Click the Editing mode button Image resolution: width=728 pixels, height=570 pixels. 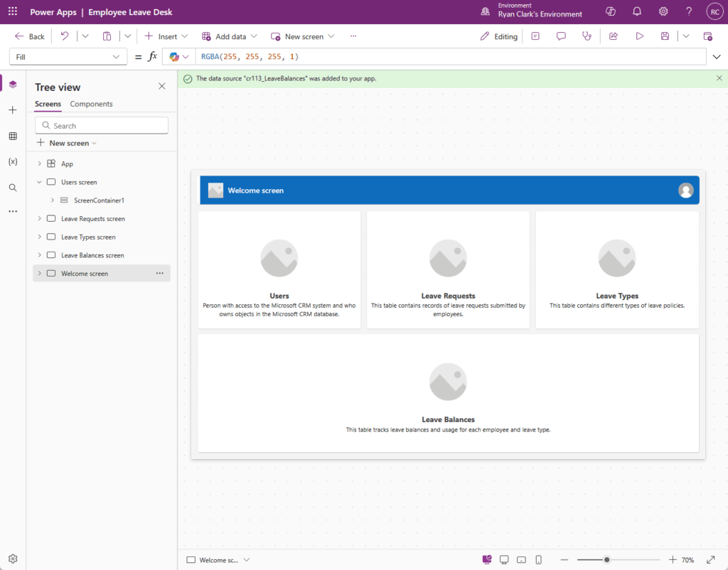tap(499, 36)
